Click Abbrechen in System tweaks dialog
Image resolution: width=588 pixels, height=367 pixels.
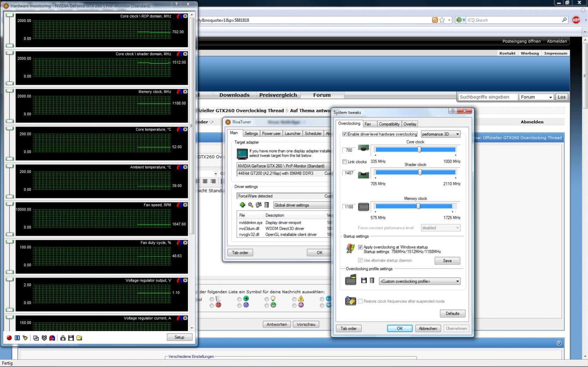[428, 329]
